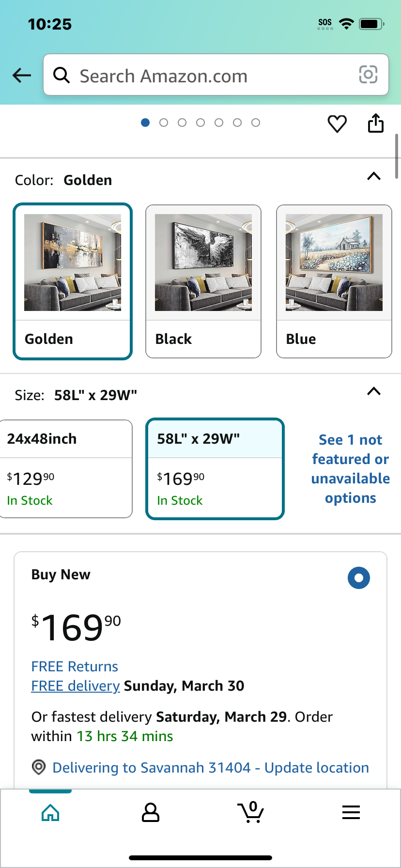Select the Blue color swatch
The width and height of the screenshot is (401, 868).
coord(334,281)
